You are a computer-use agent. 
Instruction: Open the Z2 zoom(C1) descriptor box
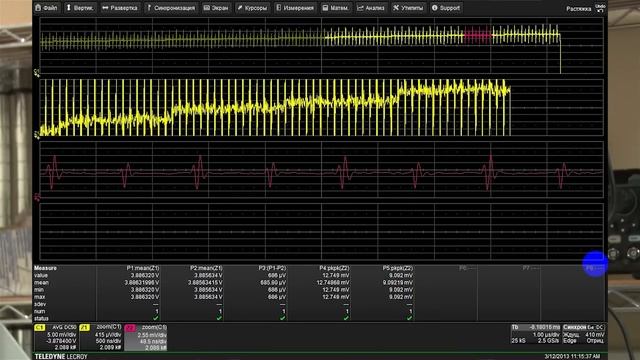click(146, 337)
